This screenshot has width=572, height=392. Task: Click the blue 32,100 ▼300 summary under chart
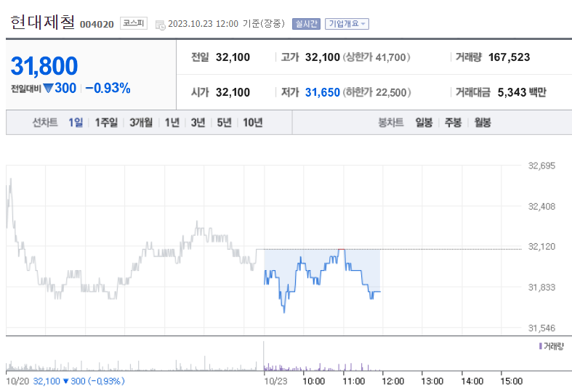coord(78,381)
